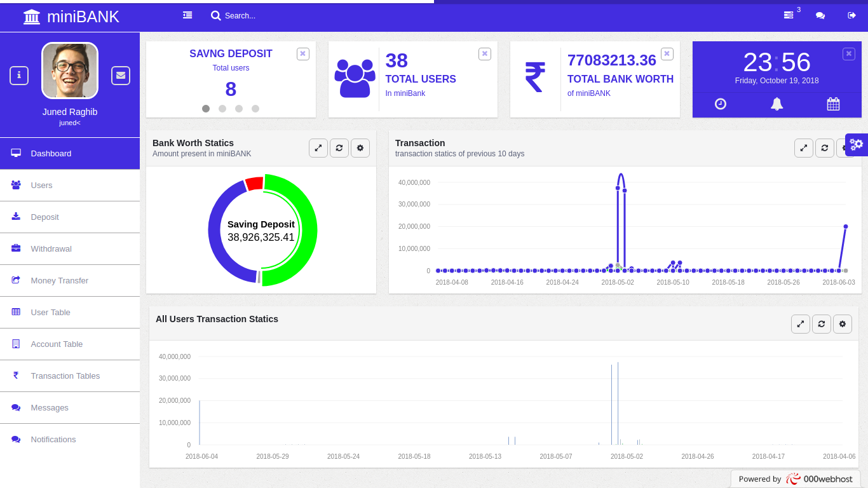Viewport: 868px width, 488px height.
Task: Click Juned Raghib's profile photo
Action: (70, 71)
